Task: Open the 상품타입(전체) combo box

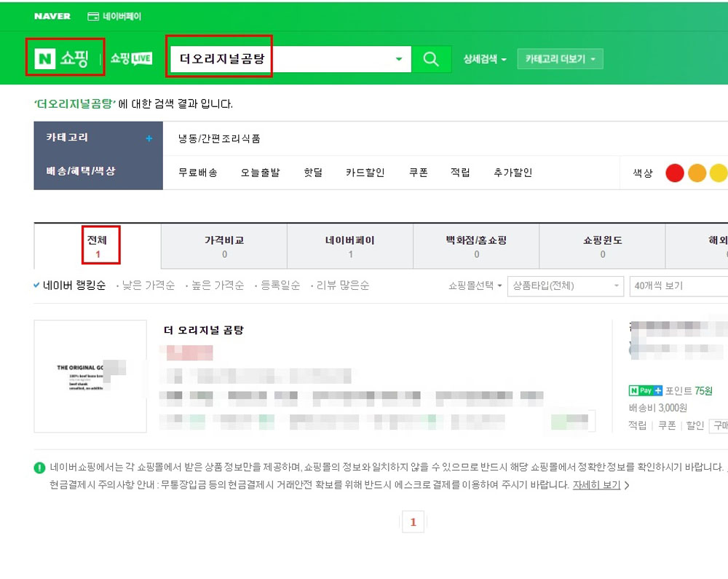Action: click(x=565, y=286)
